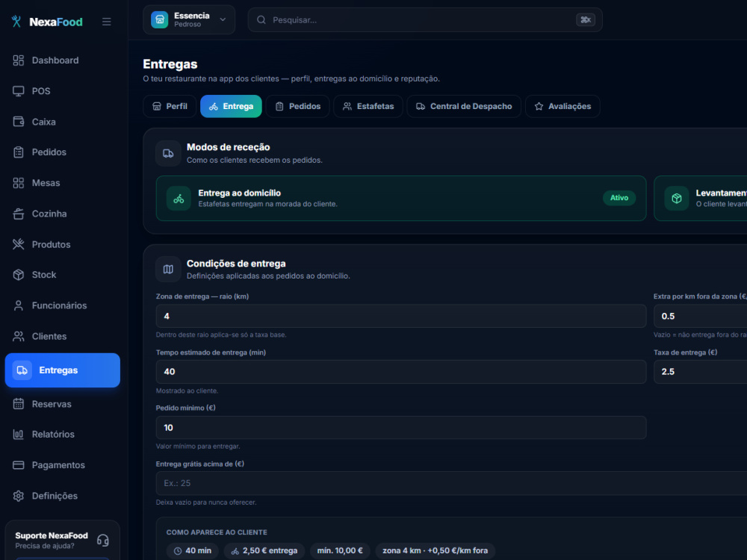Click the POS monitor icon
The height and width of the screenshot is (560, 747).
point(19,91)
